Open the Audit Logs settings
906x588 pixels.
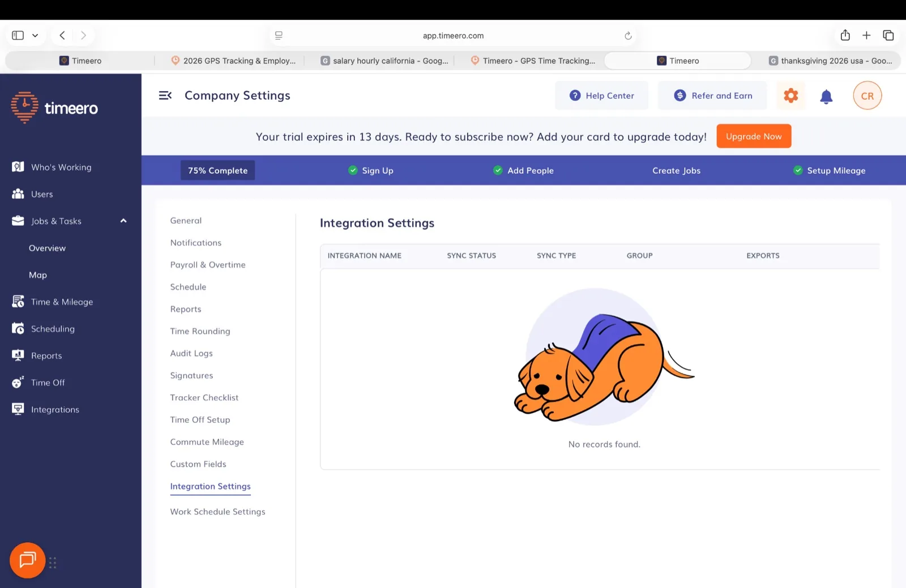(191, 353)
